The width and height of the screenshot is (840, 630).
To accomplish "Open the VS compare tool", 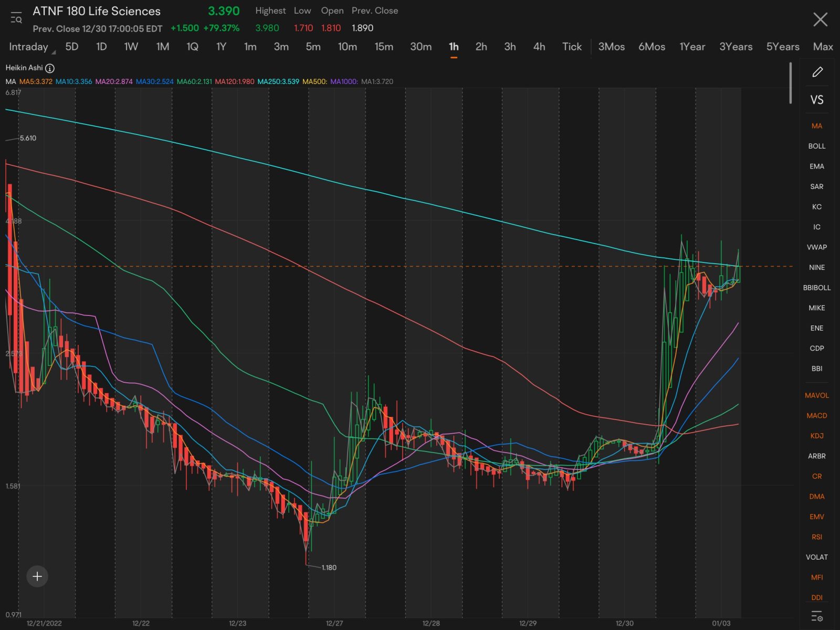I will point(817,100).
